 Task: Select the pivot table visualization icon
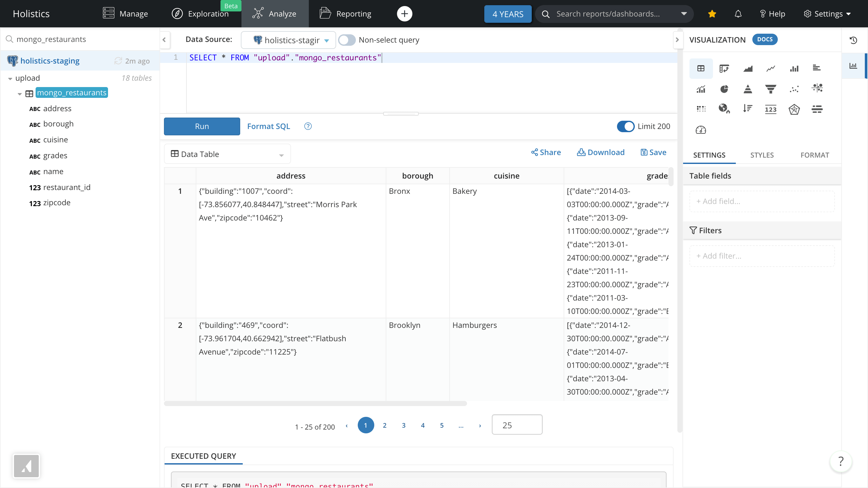[x=724, y=68]
